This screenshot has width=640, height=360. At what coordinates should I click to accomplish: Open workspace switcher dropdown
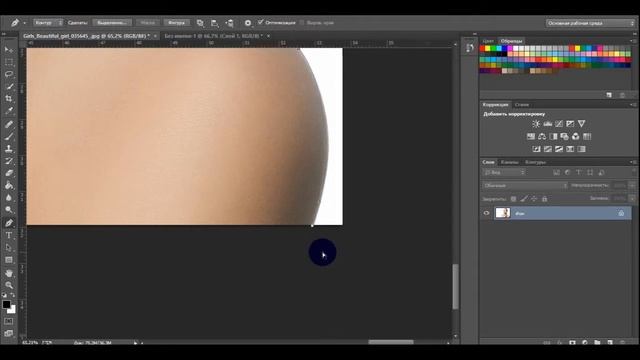tap(590, 23)
